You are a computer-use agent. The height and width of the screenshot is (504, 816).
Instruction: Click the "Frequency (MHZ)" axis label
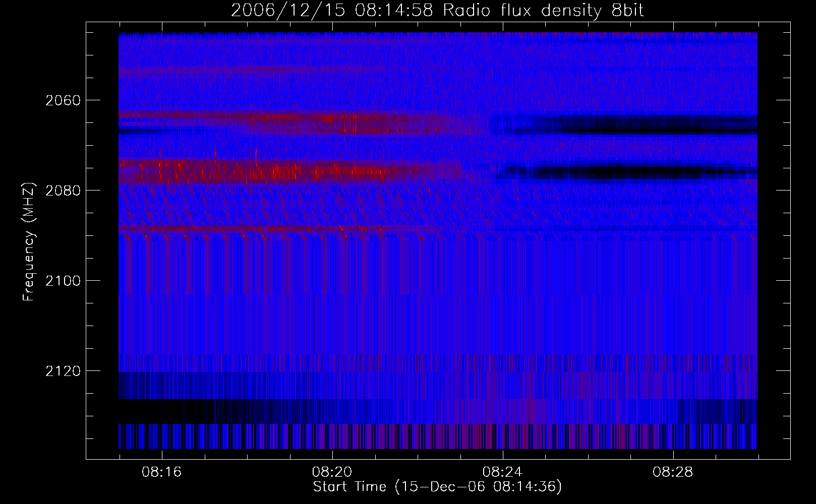click(x=29, y=241)
